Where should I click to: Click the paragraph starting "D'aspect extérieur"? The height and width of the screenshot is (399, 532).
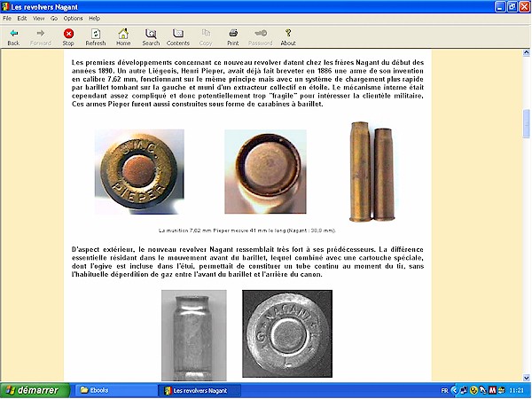(x=247, y=262)
